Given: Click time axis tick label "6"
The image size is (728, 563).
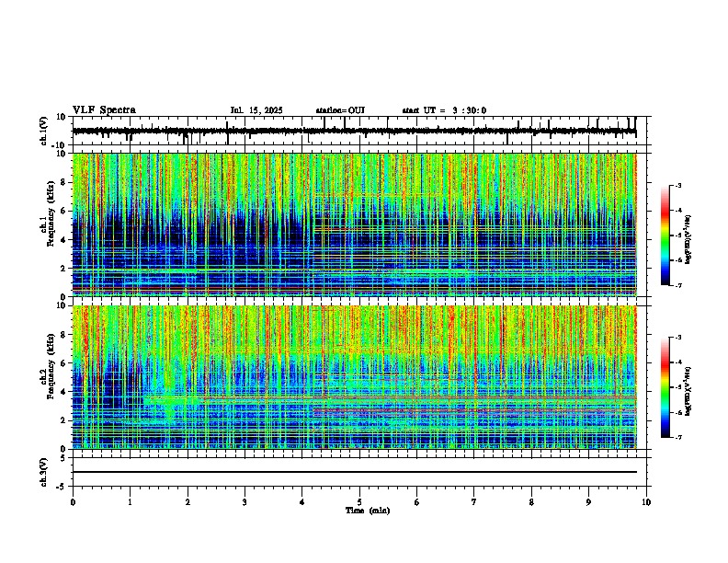Looking at the screenshot, I should [x=417, y=502].
